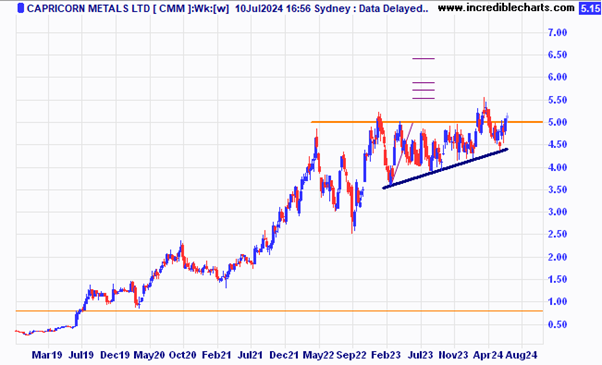Click the 3.00 price axis label
This screenshot has height=365, width=602.
(557, 212)
